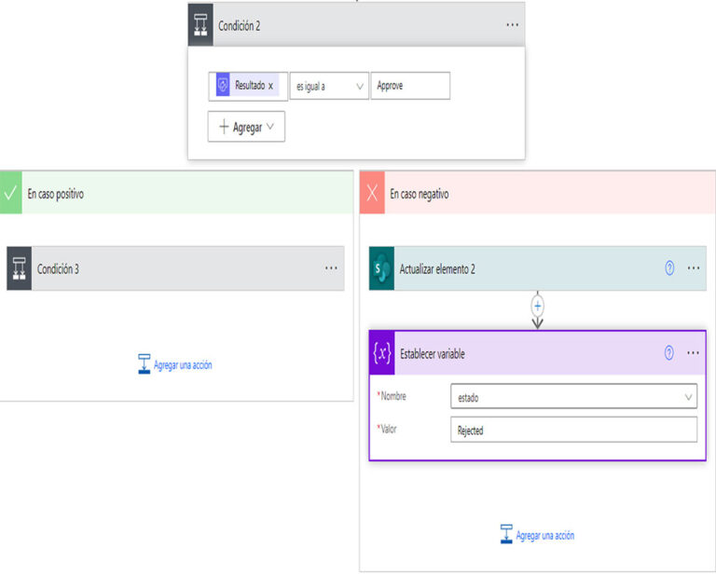Open help for Actualizar elemento 2
Screen dimensions: 716x588
tap(669, 268)
